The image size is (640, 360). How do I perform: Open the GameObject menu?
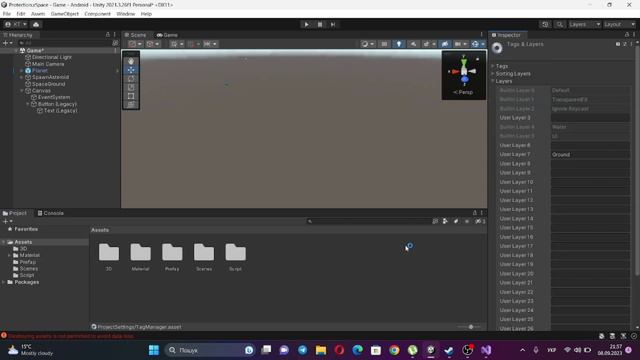coord(64,14)
